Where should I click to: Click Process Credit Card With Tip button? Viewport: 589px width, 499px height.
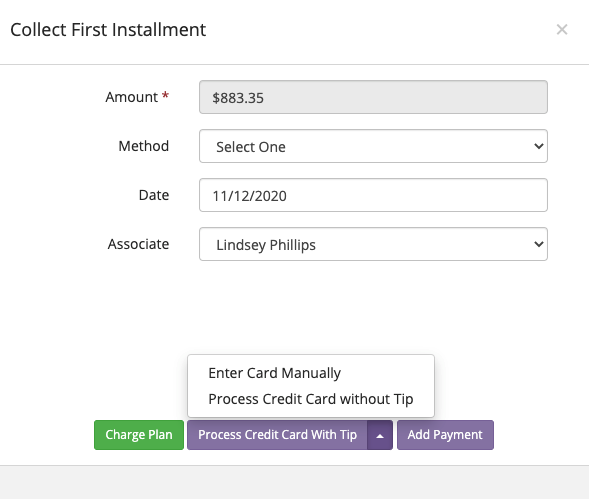coord(277,435)
